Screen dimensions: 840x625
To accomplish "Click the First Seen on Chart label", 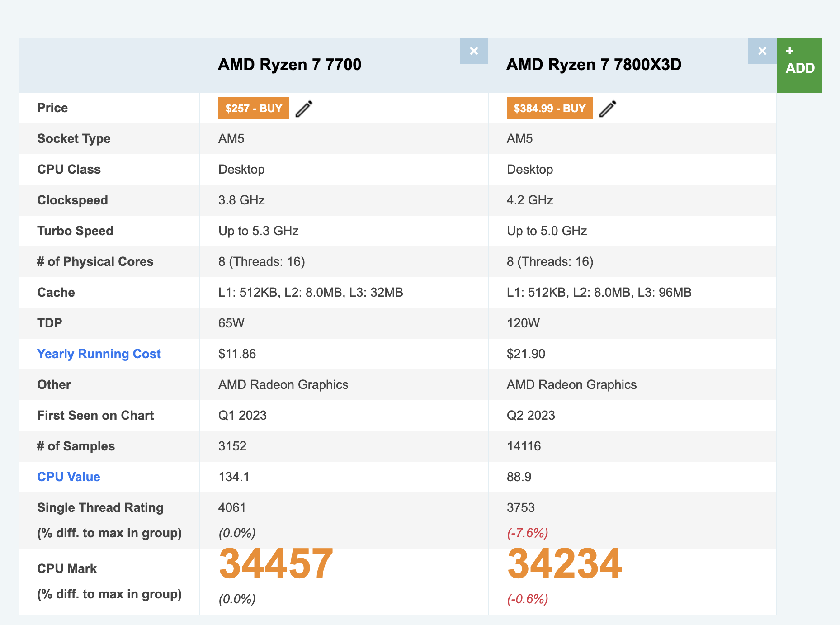I will [95, 415].
